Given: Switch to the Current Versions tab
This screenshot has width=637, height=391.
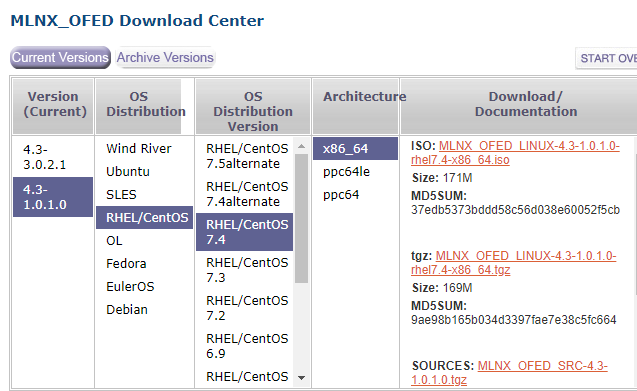Looking at the screenshot, I should click(x=61, y=57).
